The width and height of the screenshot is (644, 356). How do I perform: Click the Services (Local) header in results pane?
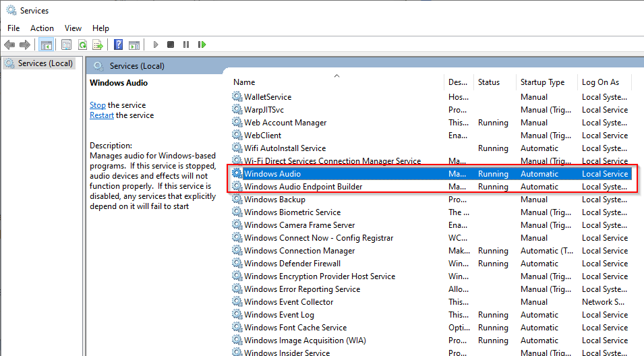point(137,65)
